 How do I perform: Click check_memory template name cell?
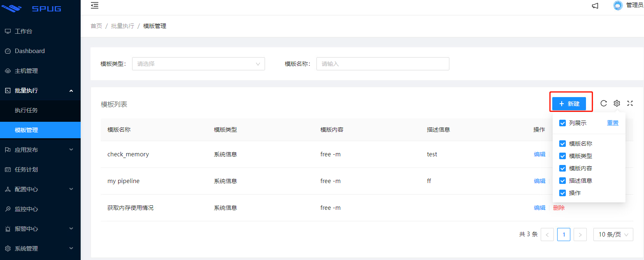(128, 154)
